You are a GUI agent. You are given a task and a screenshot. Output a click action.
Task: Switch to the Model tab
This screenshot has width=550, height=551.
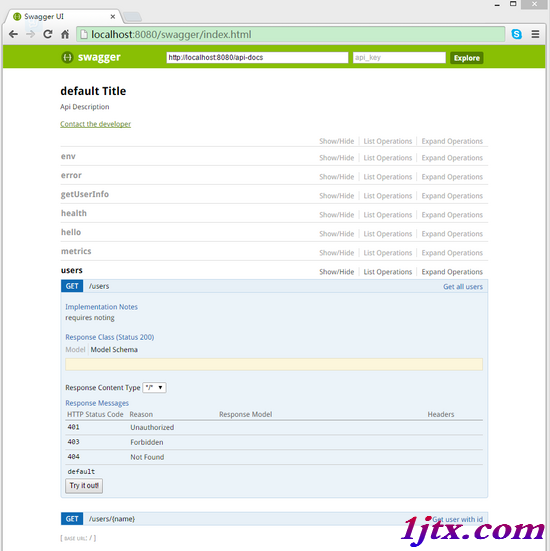coord(75,350)
